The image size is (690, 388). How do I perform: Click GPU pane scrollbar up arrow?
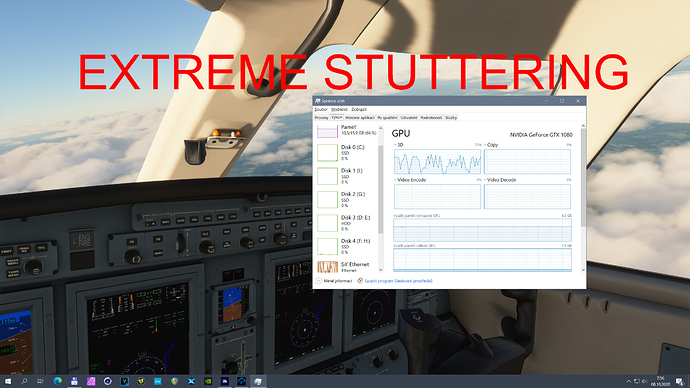tap(583, 126)
